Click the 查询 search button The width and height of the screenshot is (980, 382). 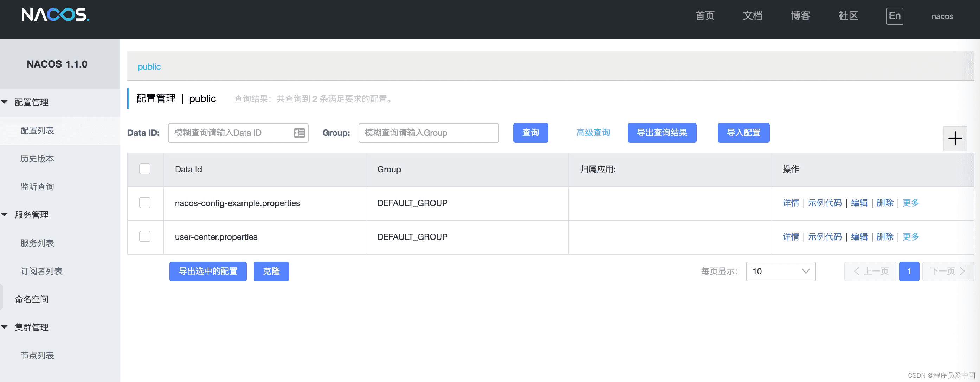(x=530, y=133)
